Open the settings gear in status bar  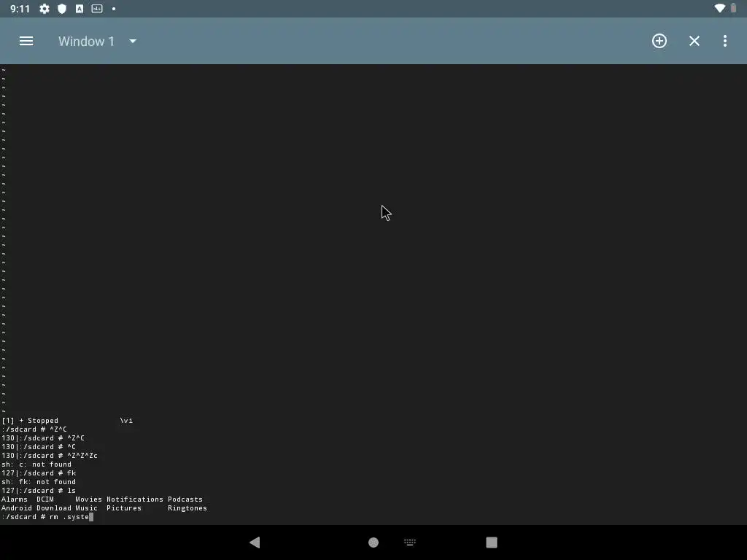pos(44,9)
